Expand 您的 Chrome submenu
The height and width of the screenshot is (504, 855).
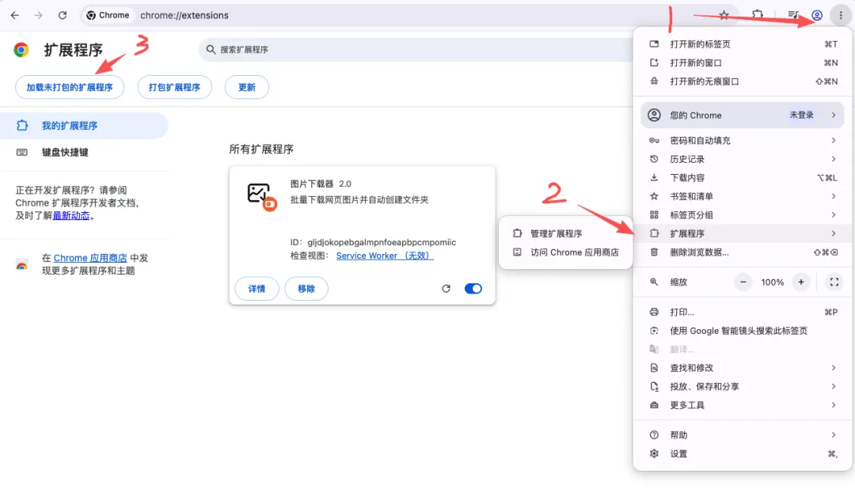(743, 115)
